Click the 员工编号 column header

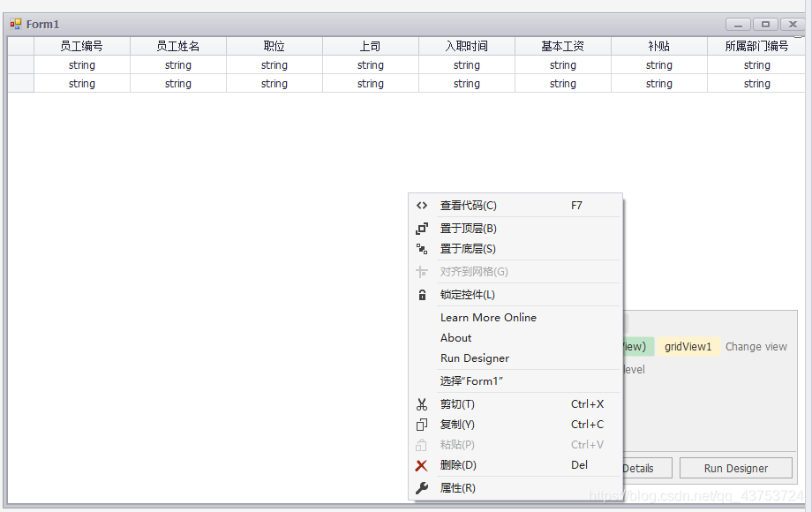(82, 46)
